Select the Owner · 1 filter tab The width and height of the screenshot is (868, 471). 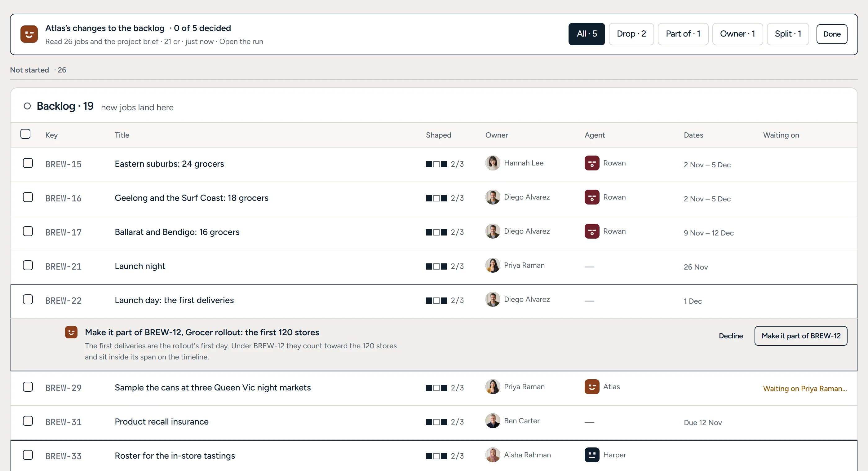(x=737, y=34)
